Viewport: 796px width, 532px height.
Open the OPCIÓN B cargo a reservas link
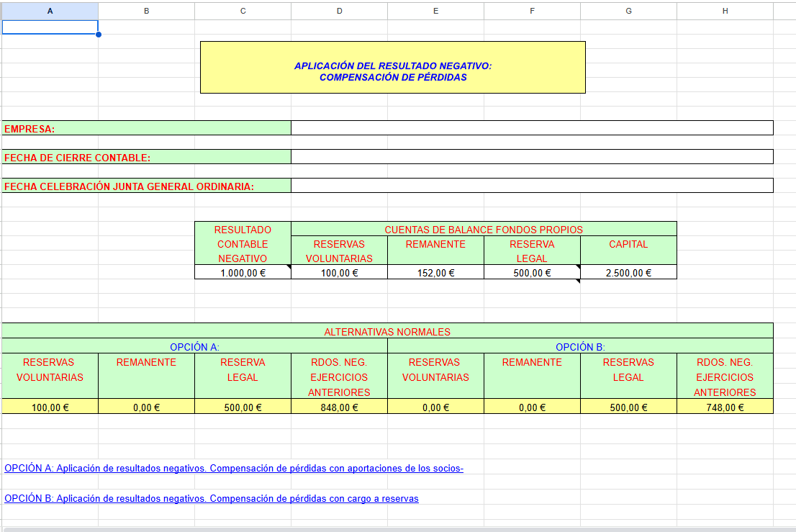[x=212, y=498]
